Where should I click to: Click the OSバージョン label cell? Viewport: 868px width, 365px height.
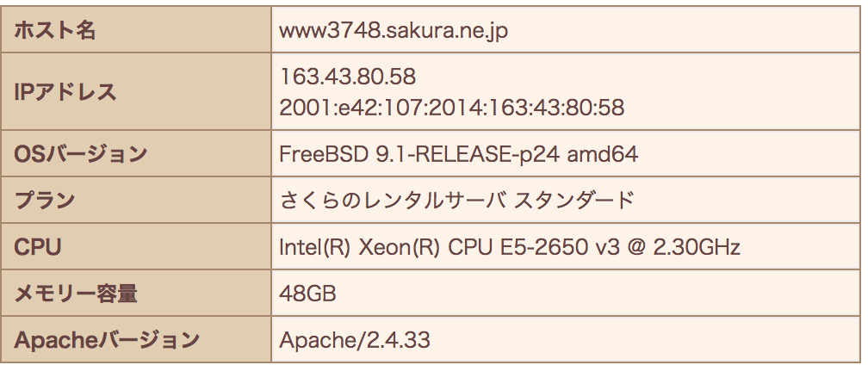pyautogui.click(x=136, y=154)
